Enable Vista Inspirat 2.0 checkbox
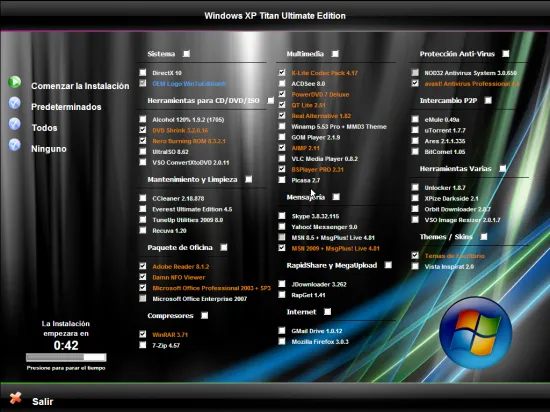The height and width of the screenshot is (412, 550). click(415, 266)
